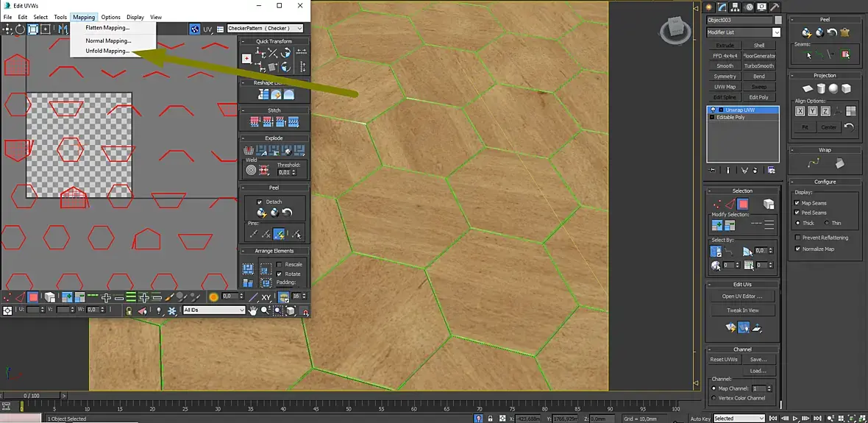Adjust the weld Threshold spinner
This screenshot has width=868, height=423.
(x=292, y=172)
